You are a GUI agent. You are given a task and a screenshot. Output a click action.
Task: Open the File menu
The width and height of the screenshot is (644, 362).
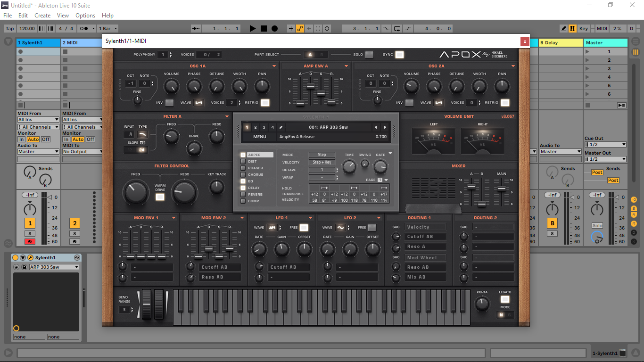coord(8,16)
